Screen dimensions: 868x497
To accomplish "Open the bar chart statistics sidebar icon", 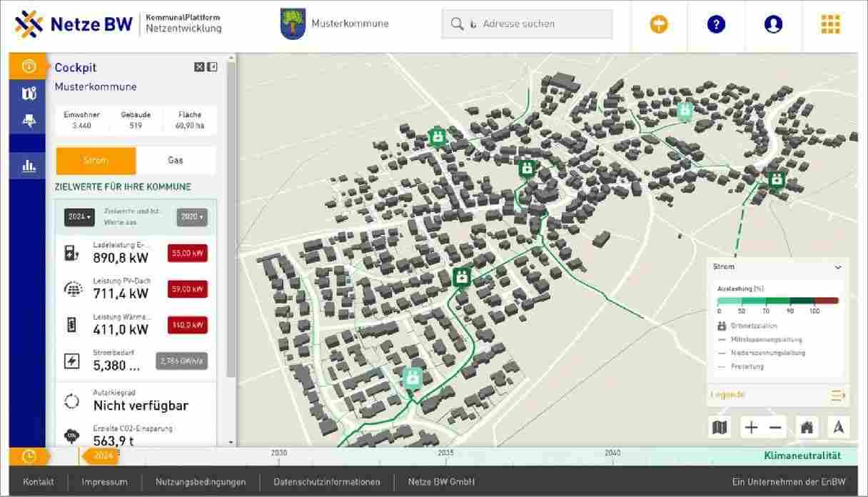I will coord(29,166).
